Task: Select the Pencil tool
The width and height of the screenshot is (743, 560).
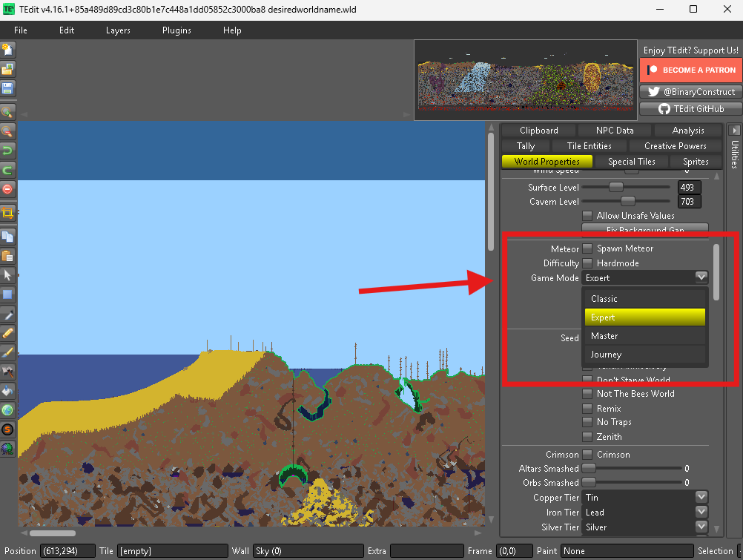Action: point(7,333)
